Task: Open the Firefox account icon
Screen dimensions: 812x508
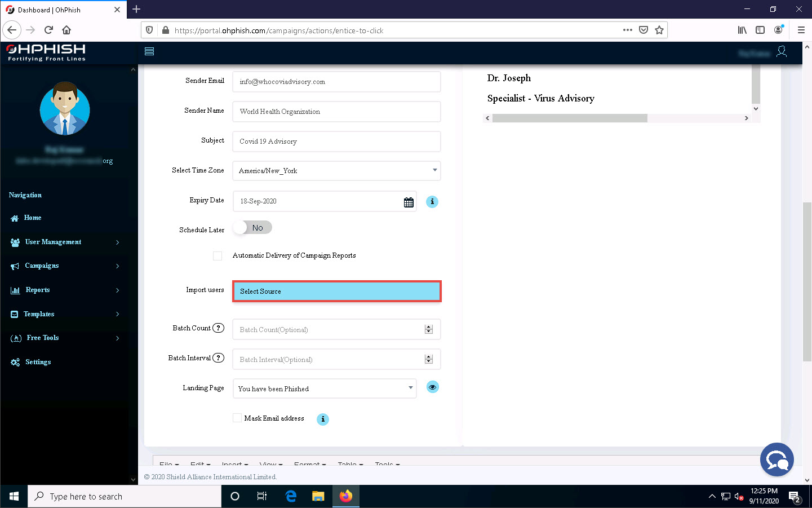Action: pyautogui.click(x=778, y=30)
